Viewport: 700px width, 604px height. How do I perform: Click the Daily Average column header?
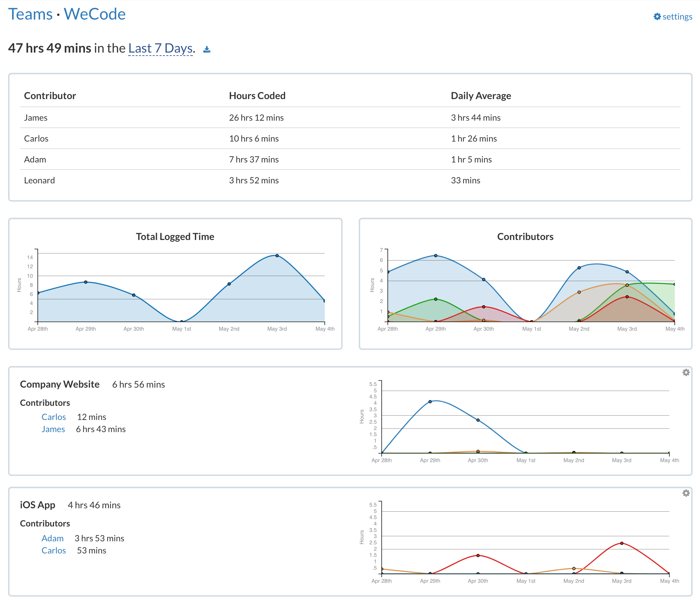point(481,96)
